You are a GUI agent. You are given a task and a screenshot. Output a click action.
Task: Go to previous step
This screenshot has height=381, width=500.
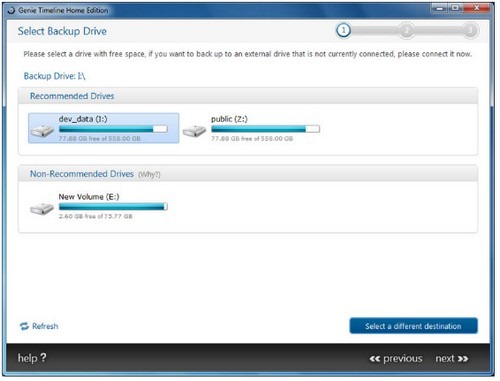tap(396, 359)
